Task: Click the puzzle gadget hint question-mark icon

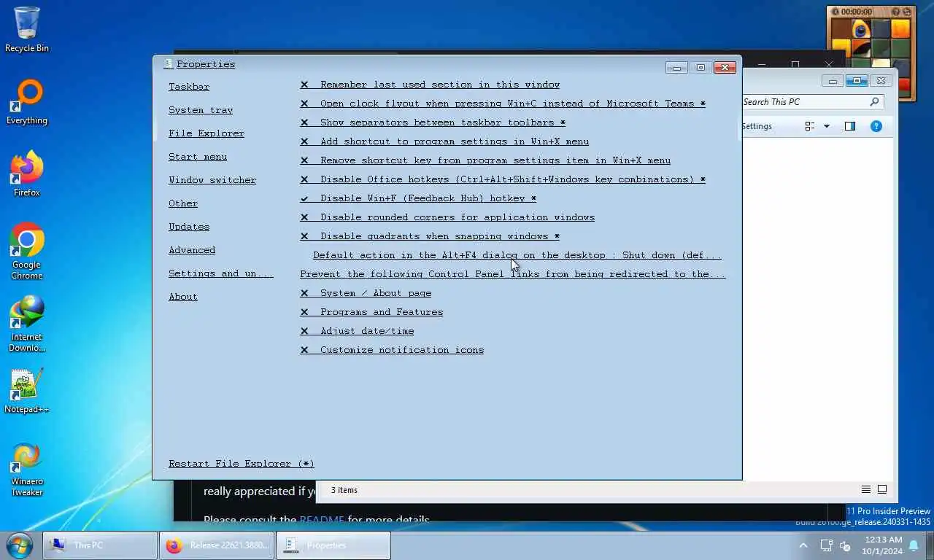Action: pos(895,12)
